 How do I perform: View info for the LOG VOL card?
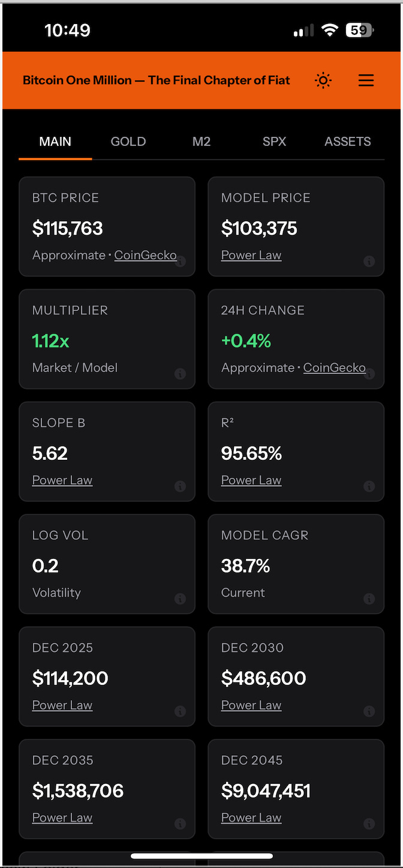pos(180,598)
